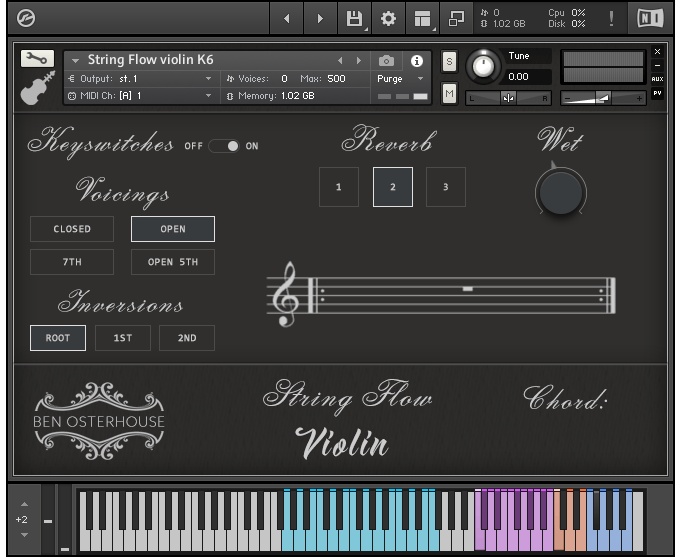
Task: Select the 1ST inversion button
Action: [x=123, y=338]
